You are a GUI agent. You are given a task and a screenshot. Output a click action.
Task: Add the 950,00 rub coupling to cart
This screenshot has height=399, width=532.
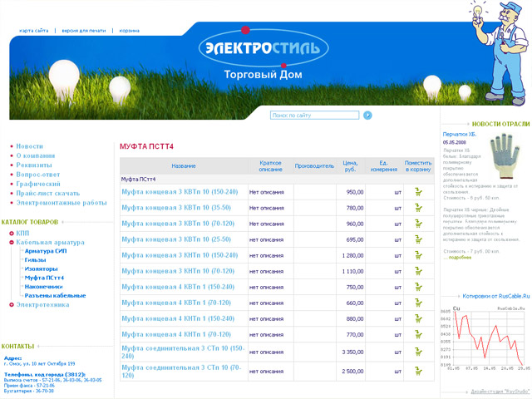tap(418, 192)
